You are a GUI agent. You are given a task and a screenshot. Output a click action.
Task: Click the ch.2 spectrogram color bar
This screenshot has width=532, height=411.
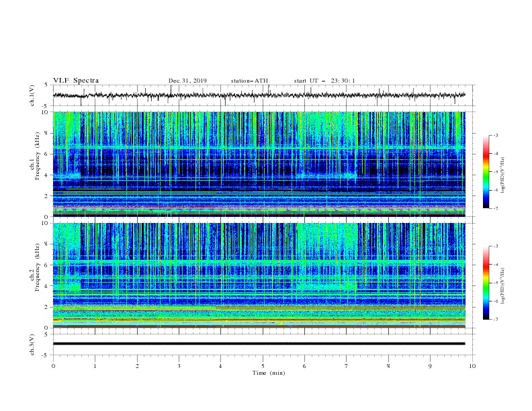click(x=486, y=283)
